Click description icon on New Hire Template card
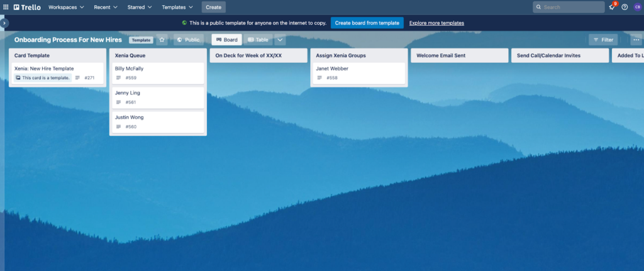This screenshot has width=644, height=271. [x=77, y=77]
